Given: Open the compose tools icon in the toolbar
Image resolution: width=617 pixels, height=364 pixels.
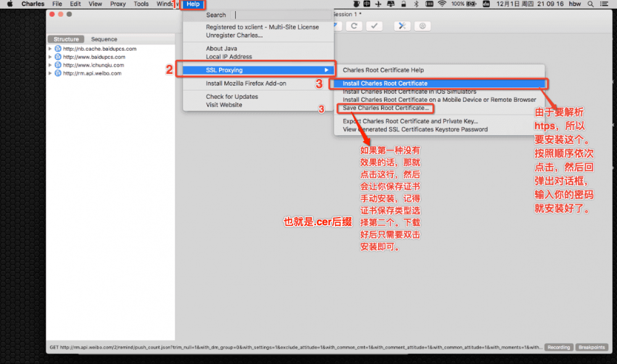Looking at the screenshot, I should coord(400,26).
